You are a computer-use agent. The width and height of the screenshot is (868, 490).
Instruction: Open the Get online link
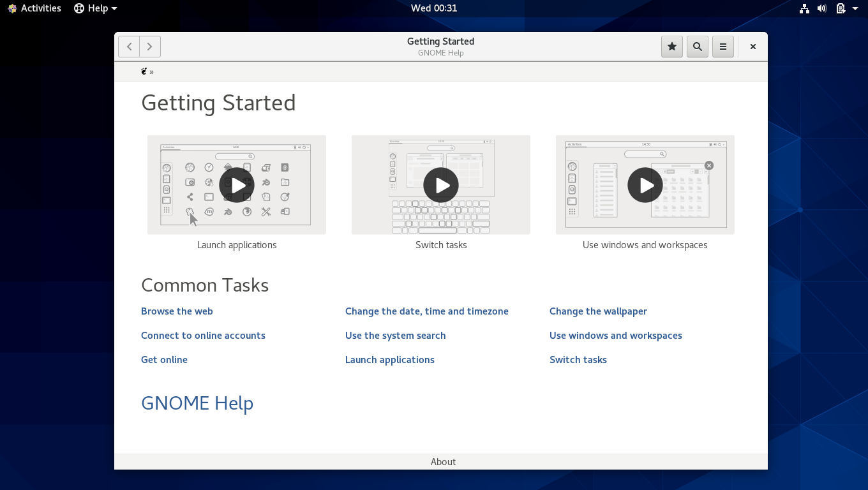pos(164,360)
